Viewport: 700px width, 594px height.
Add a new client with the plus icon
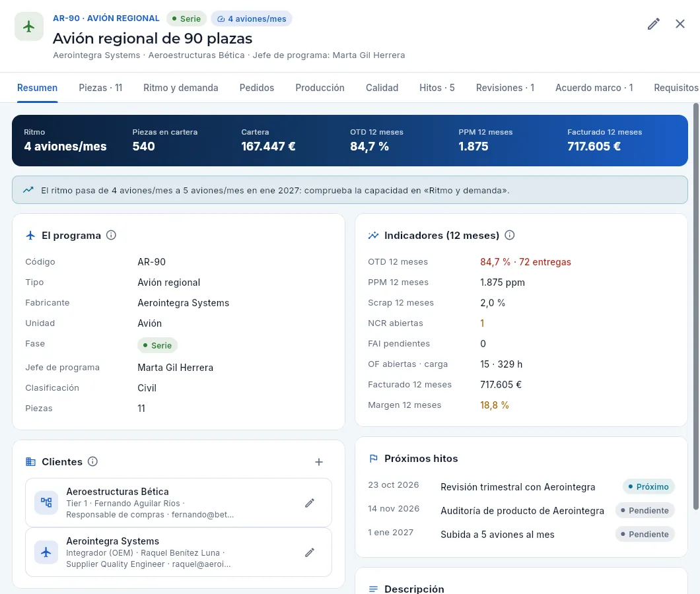(x=319, y=462)
